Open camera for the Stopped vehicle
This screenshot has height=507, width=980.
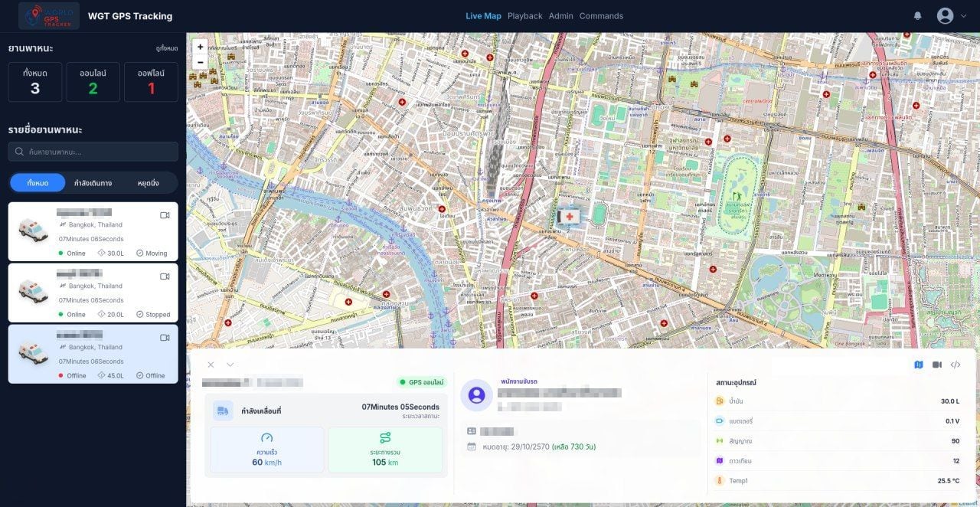click(x=165, y=276)
